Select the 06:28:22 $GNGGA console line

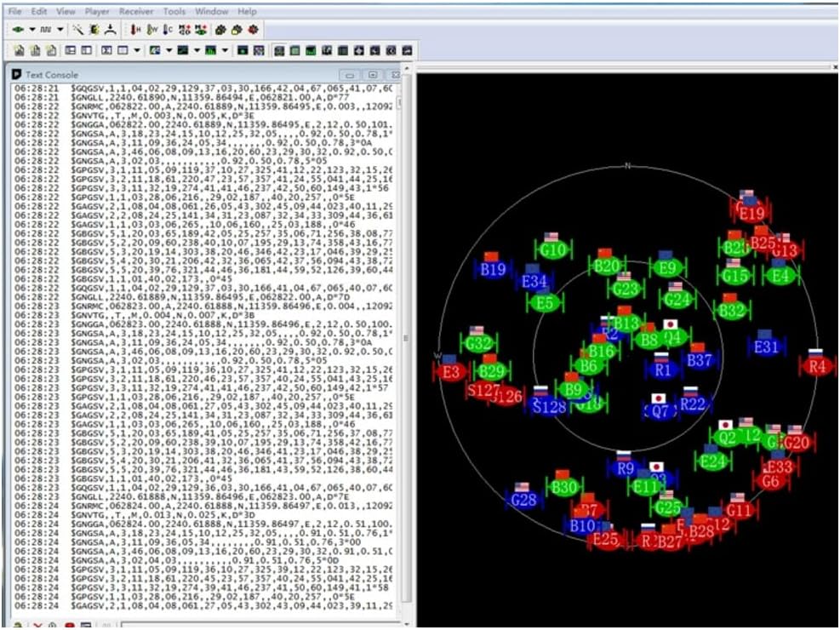click(x=203, y=124)
